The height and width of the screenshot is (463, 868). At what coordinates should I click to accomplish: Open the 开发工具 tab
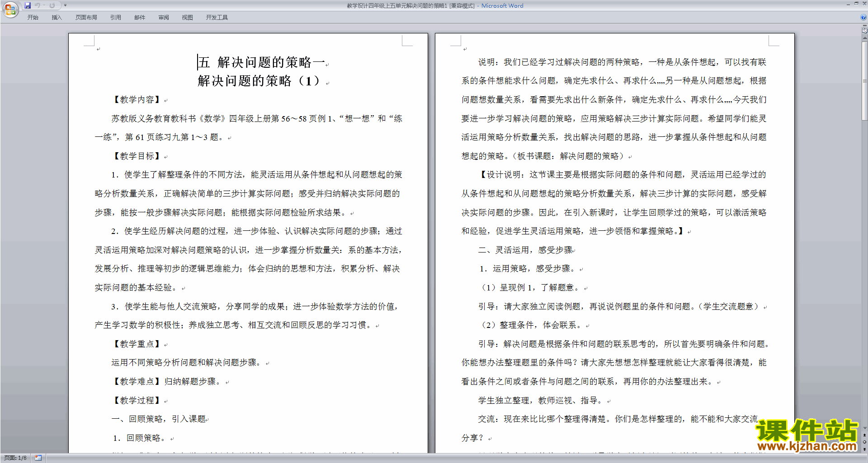[217, 18]
